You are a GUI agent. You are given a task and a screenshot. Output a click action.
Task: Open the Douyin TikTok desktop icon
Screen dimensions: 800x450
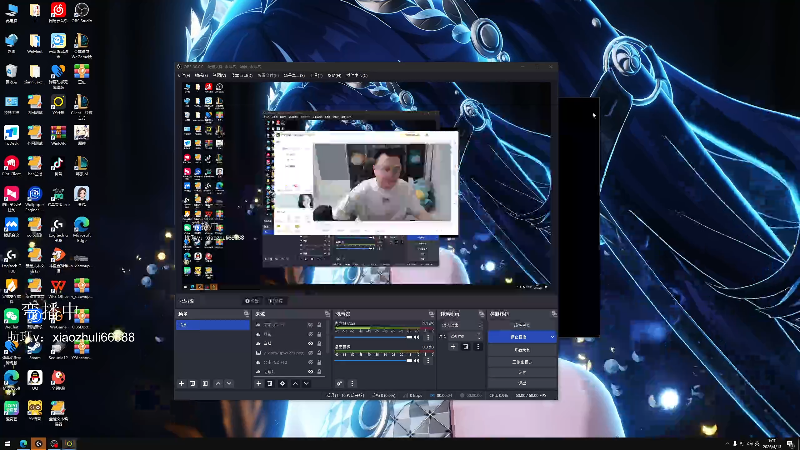point(58,166)
